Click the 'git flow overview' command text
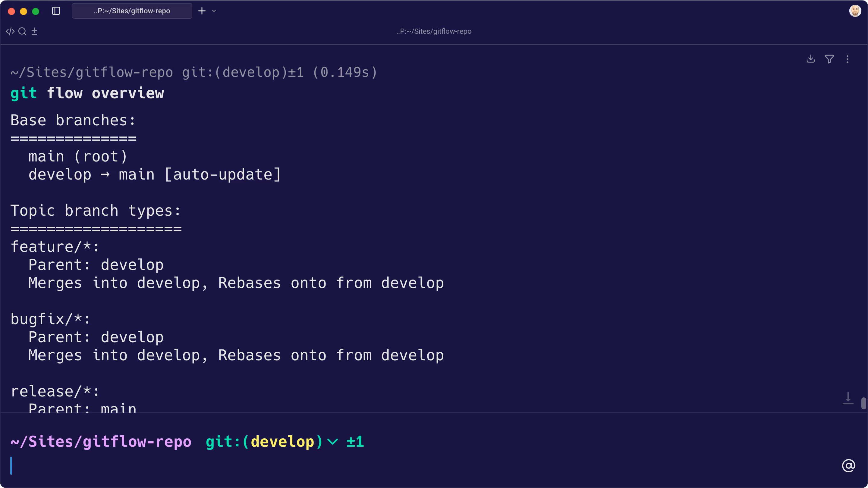This screenshot has height=488, width=868. point(87,93)
